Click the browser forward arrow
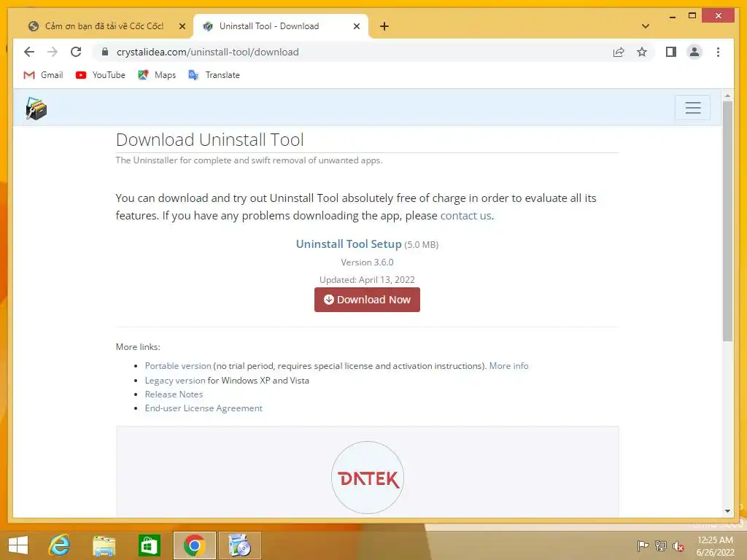This screenshot has height=560, width=747. tap(53, 52)
